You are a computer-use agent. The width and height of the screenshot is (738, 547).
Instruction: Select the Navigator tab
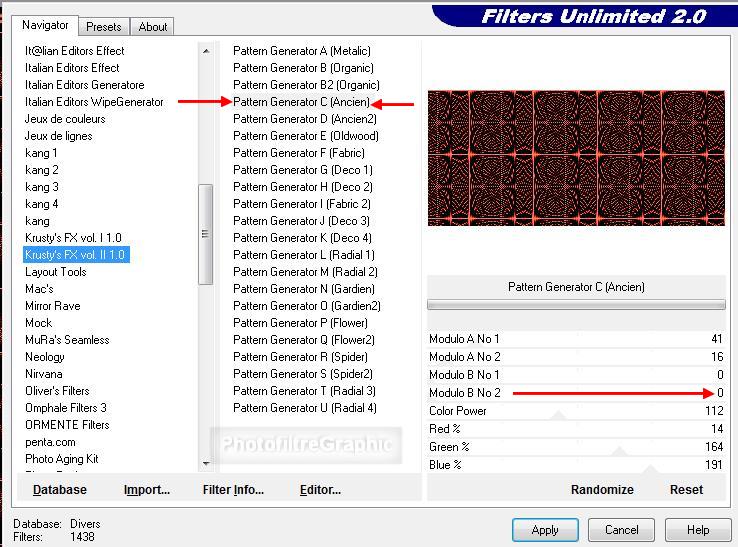(46, 25)
